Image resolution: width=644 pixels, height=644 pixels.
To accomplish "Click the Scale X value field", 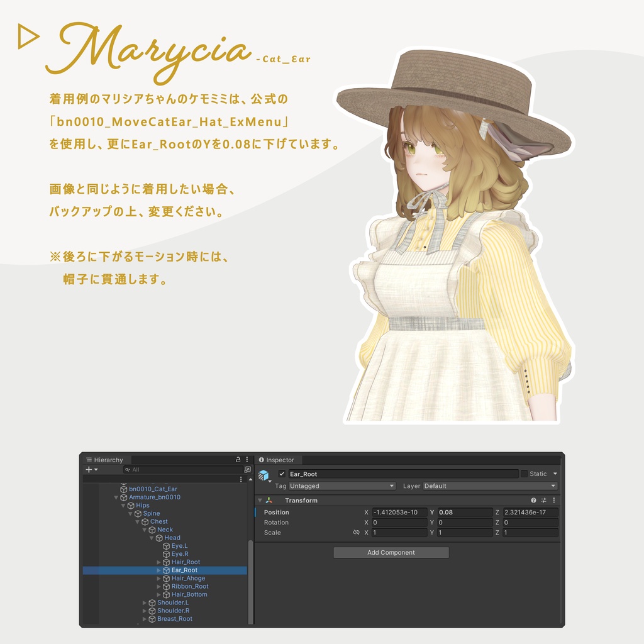I will 399,532.
